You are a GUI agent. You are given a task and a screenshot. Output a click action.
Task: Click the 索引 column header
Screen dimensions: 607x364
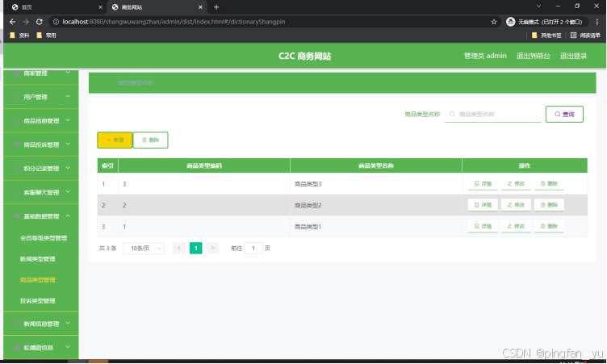[x=107, y=165]
